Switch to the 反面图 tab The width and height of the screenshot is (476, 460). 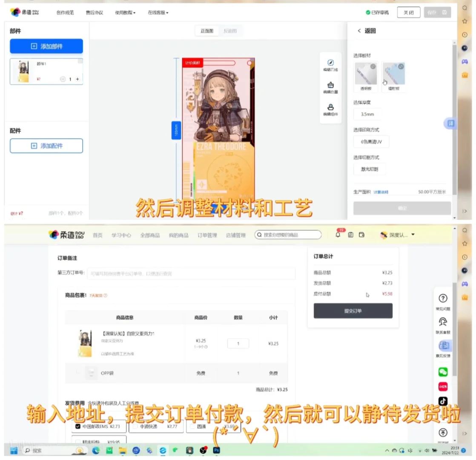230,30
